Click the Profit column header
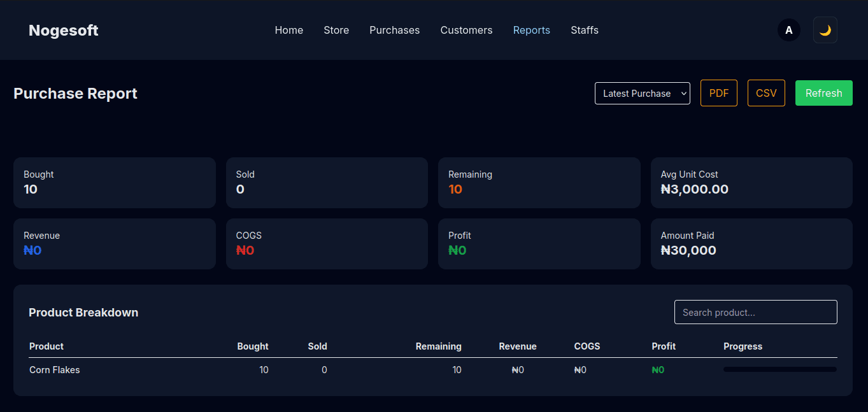 coord(663,346)
